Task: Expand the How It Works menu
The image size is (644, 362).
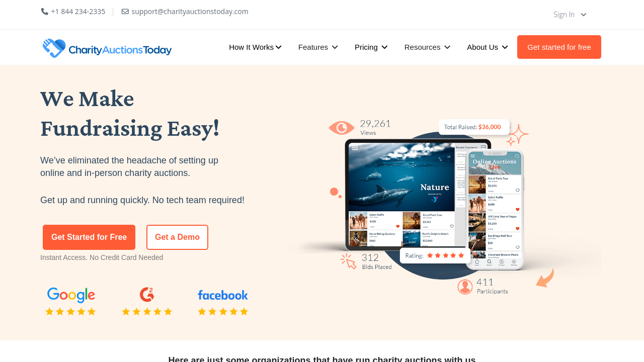Action: coord(255,47)
